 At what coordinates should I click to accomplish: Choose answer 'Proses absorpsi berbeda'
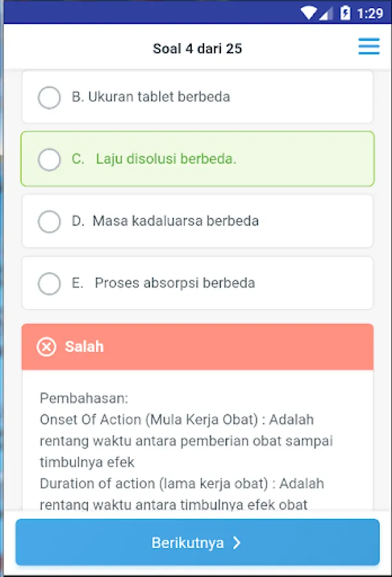pyautogui.click(x=174, y=283)
